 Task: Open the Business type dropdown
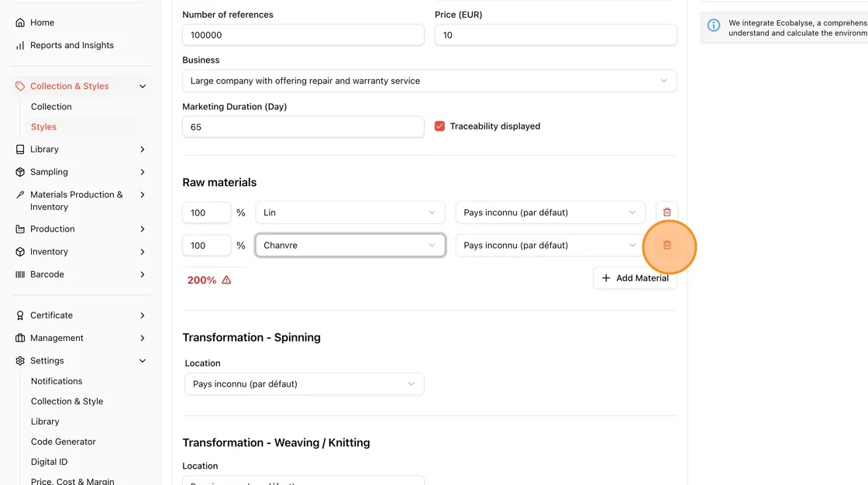pos(429,81)
